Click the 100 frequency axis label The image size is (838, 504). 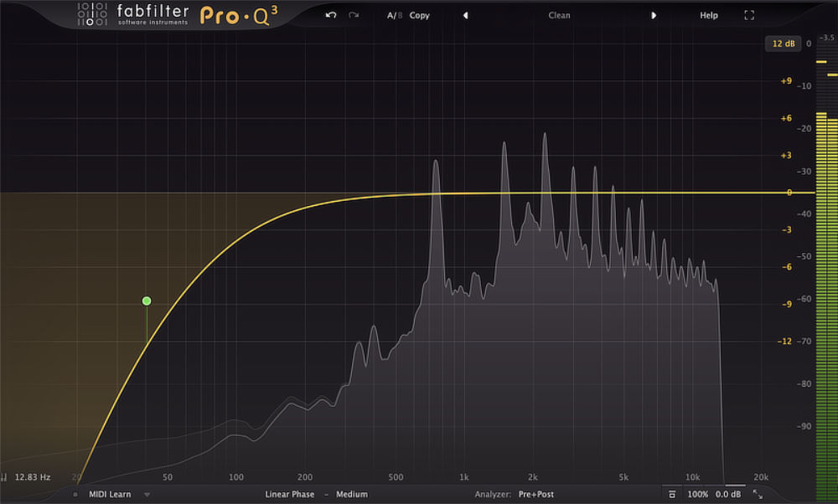235,477
